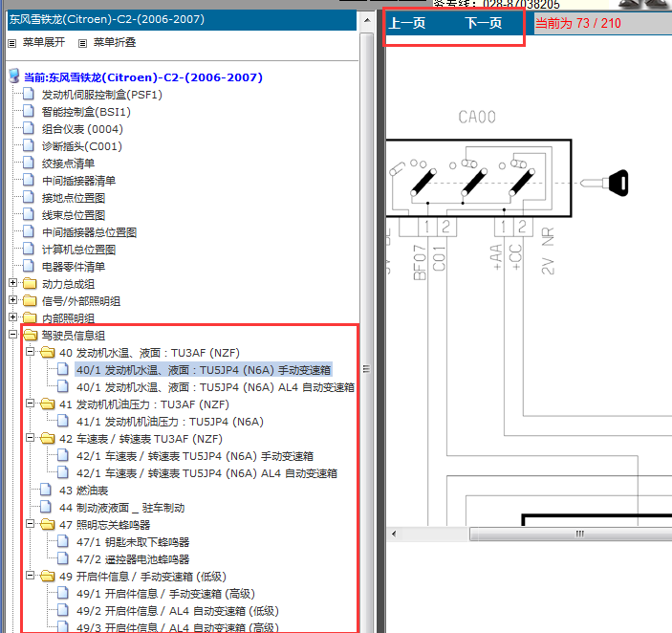Open 电器零件清单 document

[x=74, y=267]
